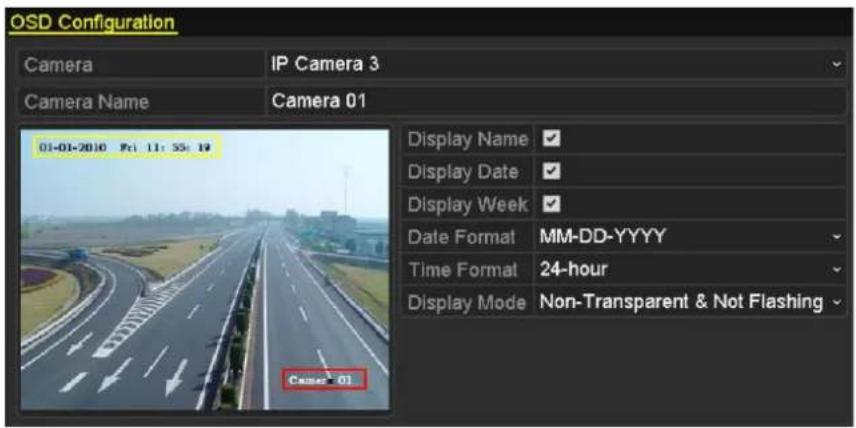
Task: Click the highway camera preview image
Action: (205, 270)
